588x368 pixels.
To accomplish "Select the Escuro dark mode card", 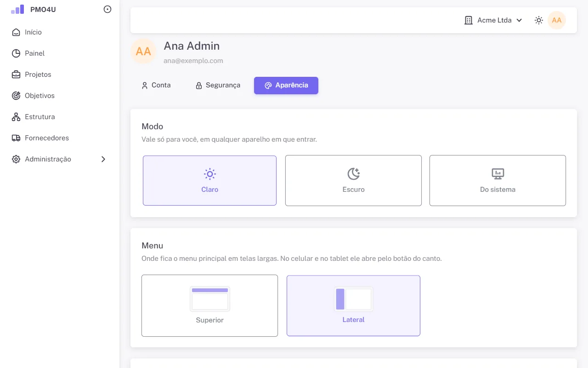I will click(353, 180).
